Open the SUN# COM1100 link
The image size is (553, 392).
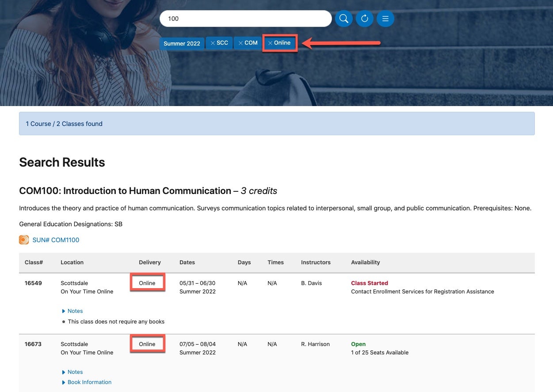click(56, 240)
